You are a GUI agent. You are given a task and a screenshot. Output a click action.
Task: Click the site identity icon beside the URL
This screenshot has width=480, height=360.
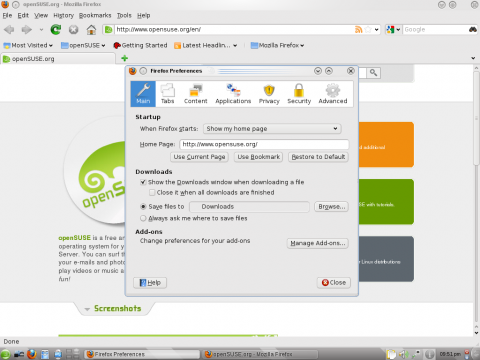108,30
